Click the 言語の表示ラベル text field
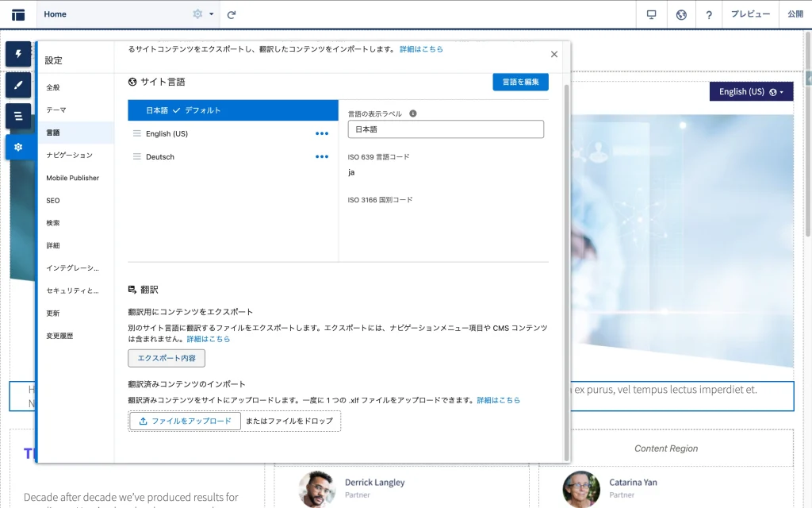The image size is (812, 508). tap(446, 129)
